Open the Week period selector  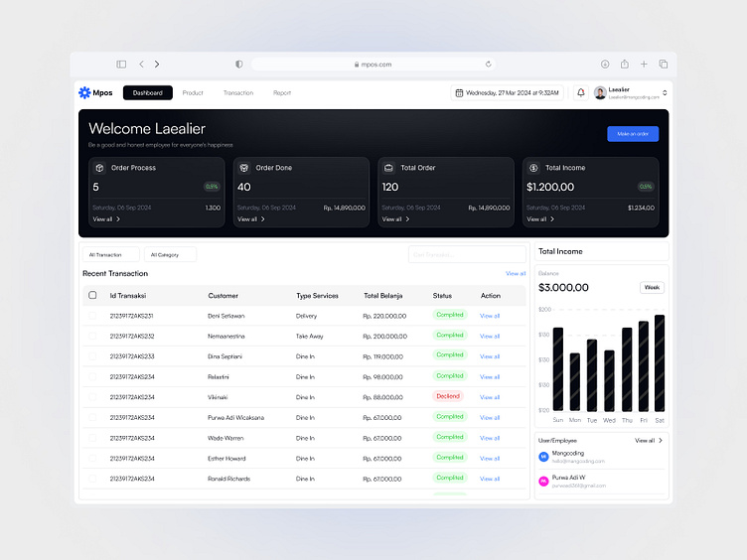point(652,287)
